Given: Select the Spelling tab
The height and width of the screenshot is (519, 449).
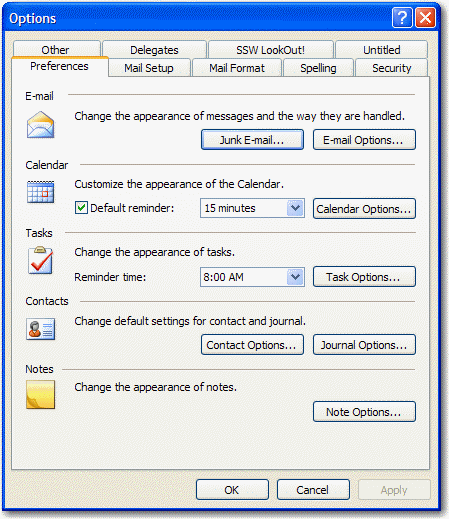Looking at the screenshot, I should click(318, 68).
